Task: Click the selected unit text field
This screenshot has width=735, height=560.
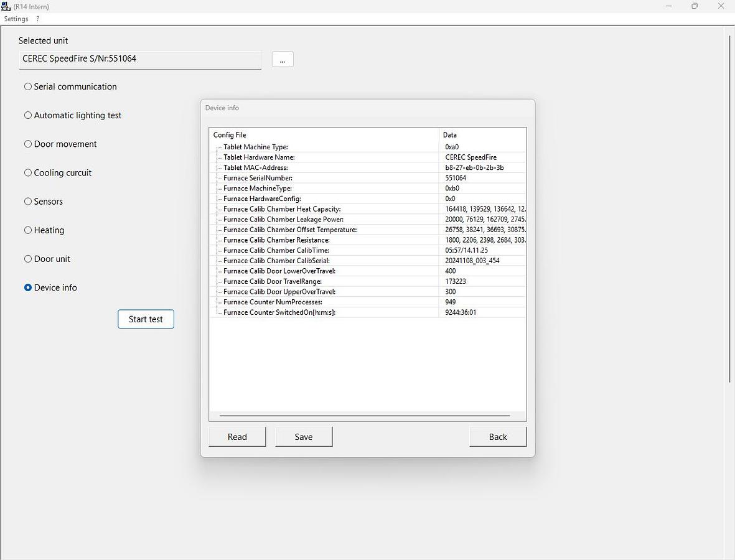Action: pyautogui.click(x=140, y=59)
